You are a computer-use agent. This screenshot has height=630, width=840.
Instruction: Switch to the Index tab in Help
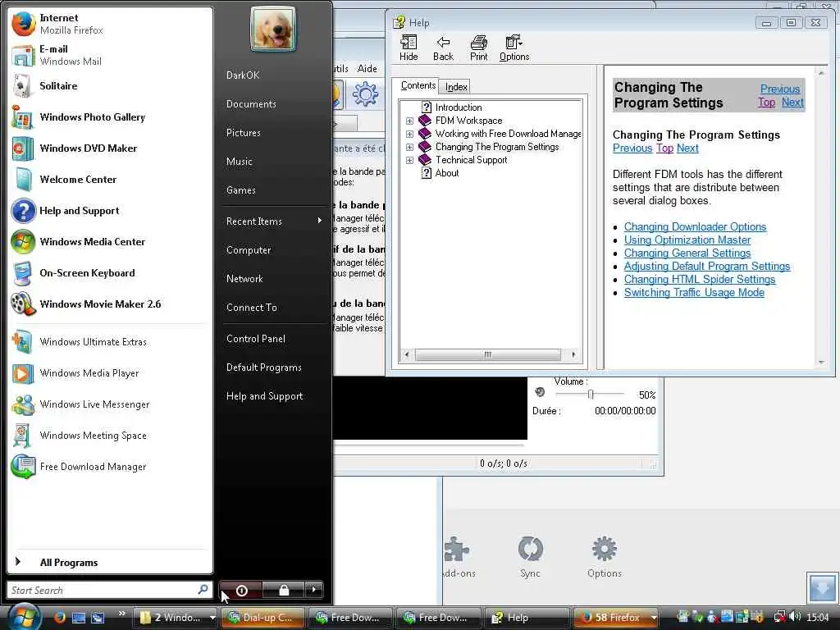pyautogui.click(x=456, y=87)
